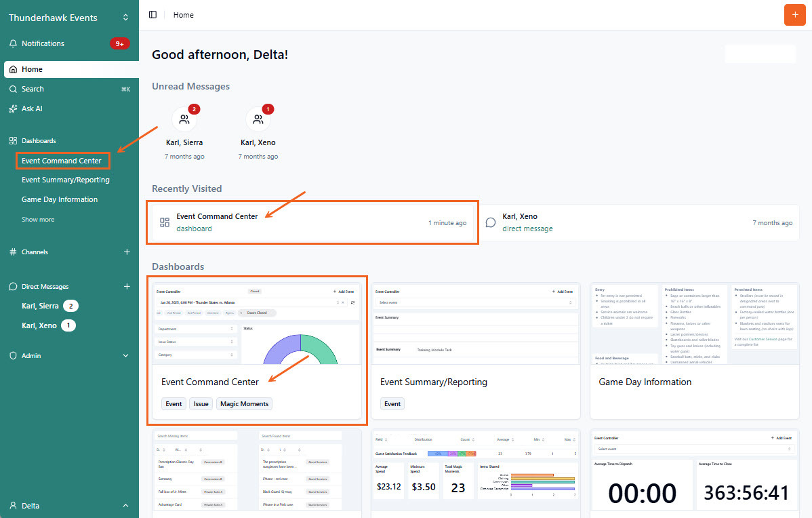Open Event Command Center in sidebar

click(x=62, y=161)
